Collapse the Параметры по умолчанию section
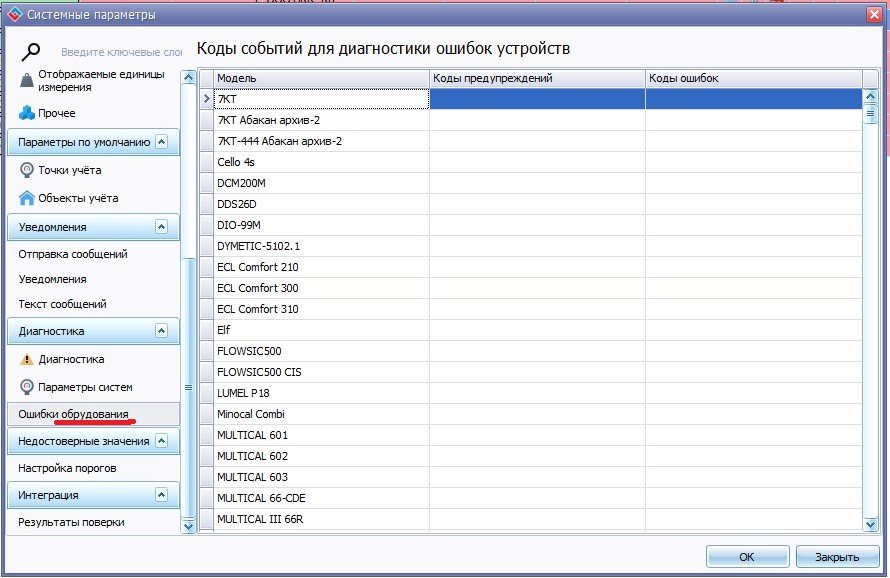Viewport: 890px width, 578px height. pos(162,142)
